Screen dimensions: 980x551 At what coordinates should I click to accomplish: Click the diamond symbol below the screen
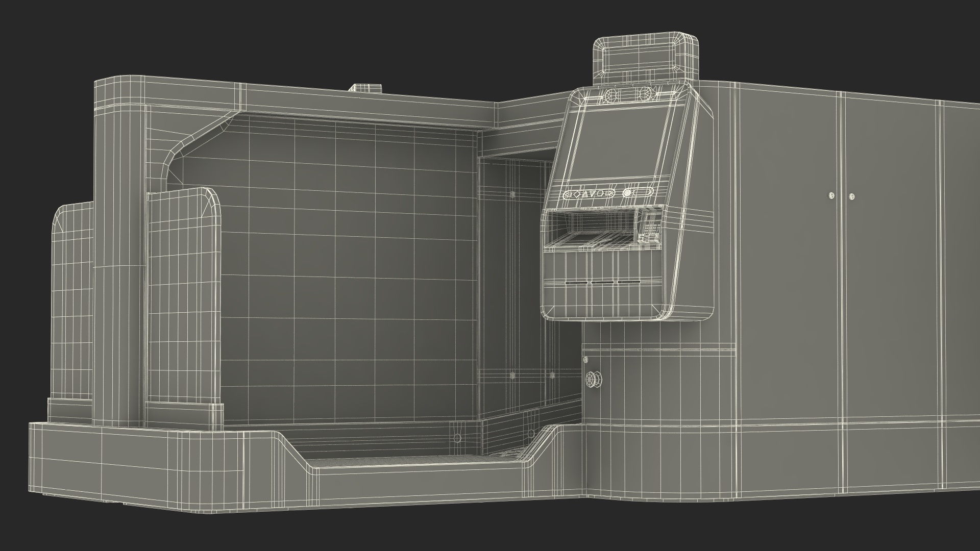click(x=577, y=194)
